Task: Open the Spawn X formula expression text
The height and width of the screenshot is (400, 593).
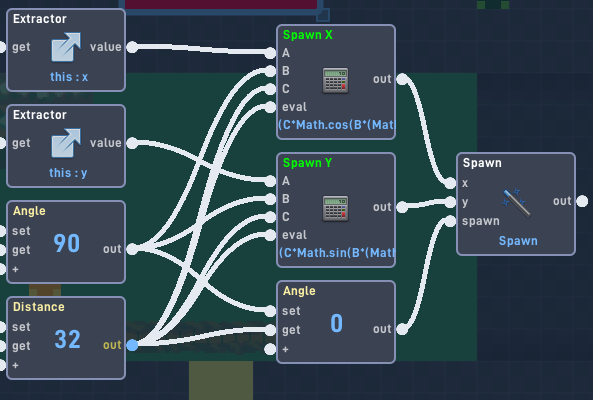Action: click(336, 124)
